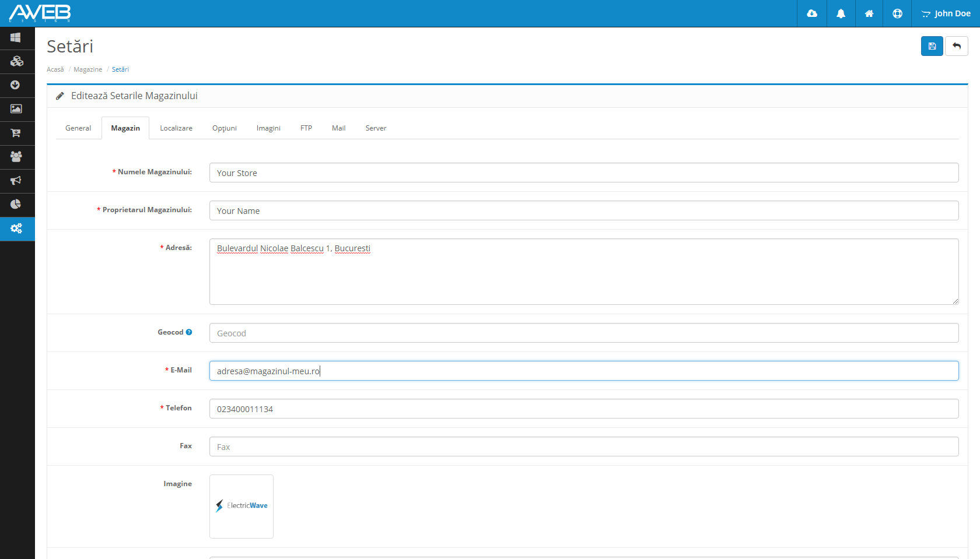
Task: Click the ElectricWave store image thumbnail
Action: (242, 506)
